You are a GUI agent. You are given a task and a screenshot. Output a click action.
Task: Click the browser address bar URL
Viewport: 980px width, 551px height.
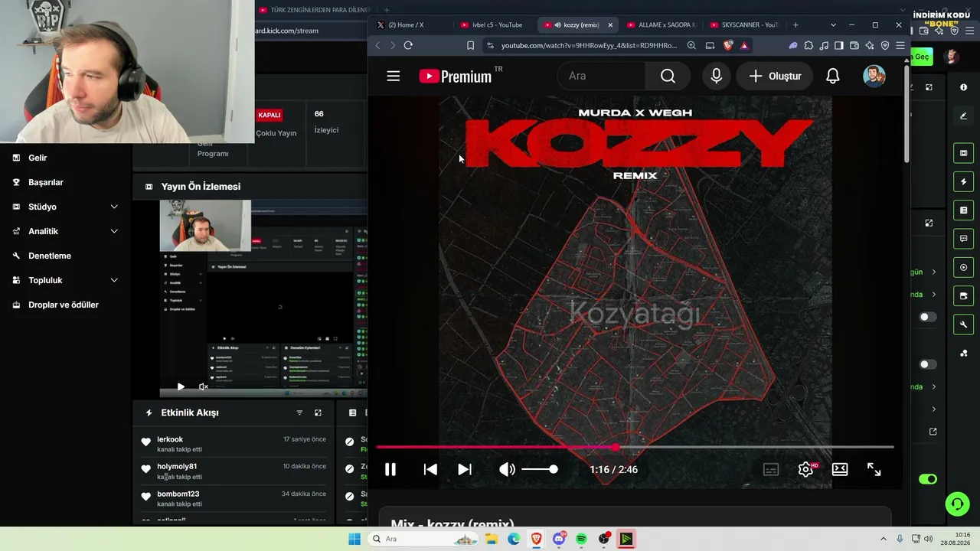[589, 45]
